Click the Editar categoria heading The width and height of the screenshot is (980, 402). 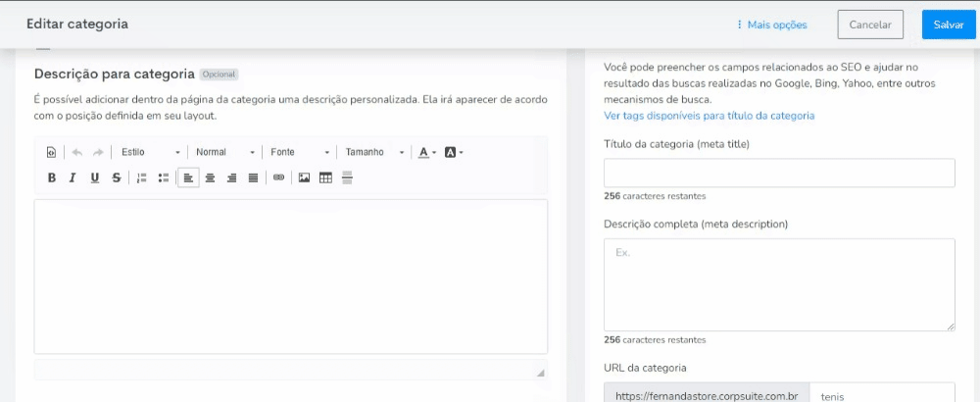click(x=77, y=25)
